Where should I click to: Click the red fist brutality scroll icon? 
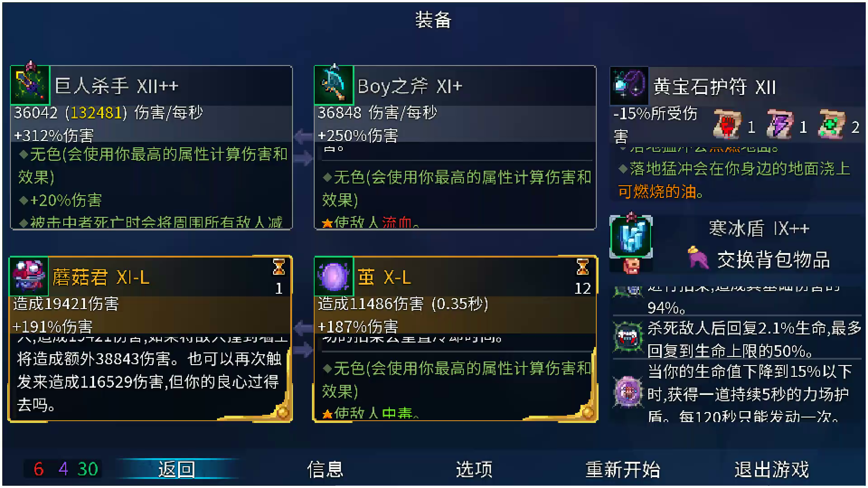tap(727, 125)
